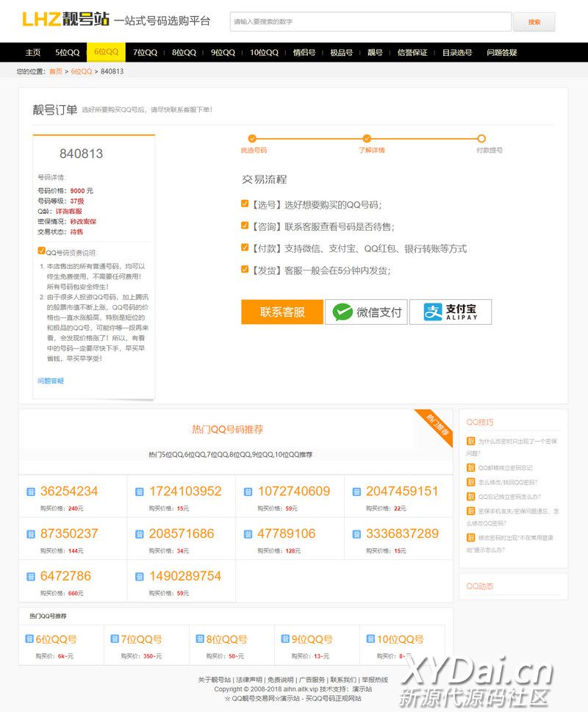
Task: Open the 情侣号 menu item
Action: click(x=304, y=53)
